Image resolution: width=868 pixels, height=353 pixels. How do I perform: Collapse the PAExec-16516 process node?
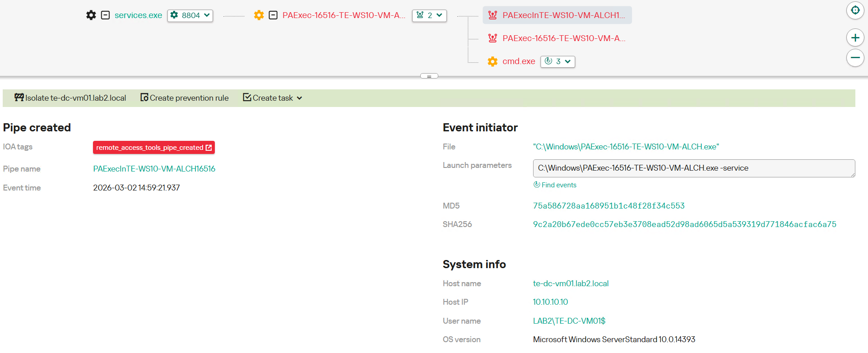[x=273, y=15]
